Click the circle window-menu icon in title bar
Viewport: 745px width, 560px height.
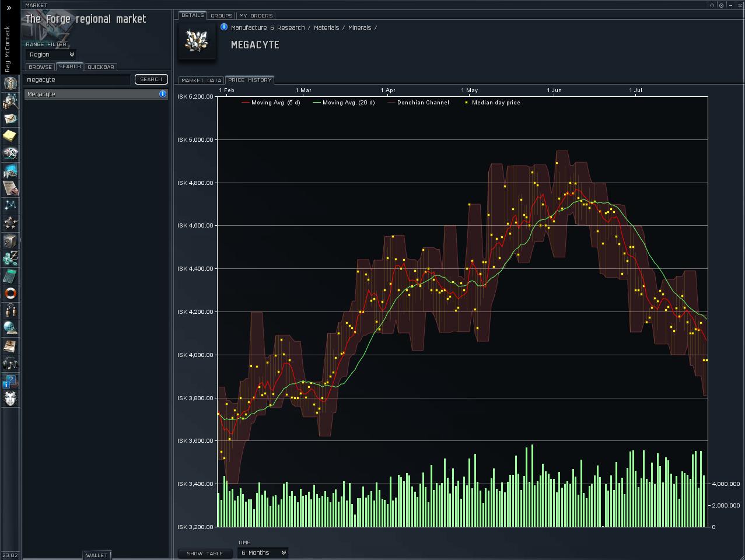721,5
